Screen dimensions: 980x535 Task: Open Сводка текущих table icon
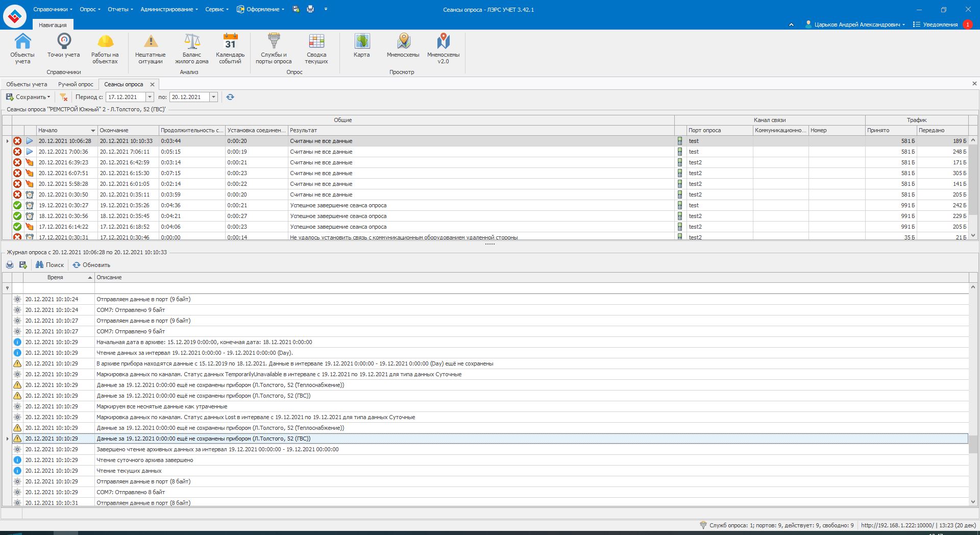point(316,48)
